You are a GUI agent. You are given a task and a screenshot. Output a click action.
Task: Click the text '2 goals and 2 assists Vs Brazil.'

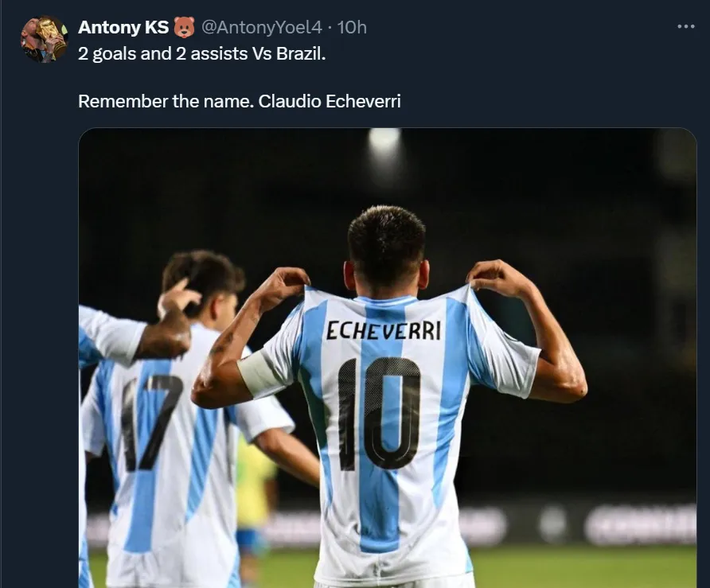[202, 54]
